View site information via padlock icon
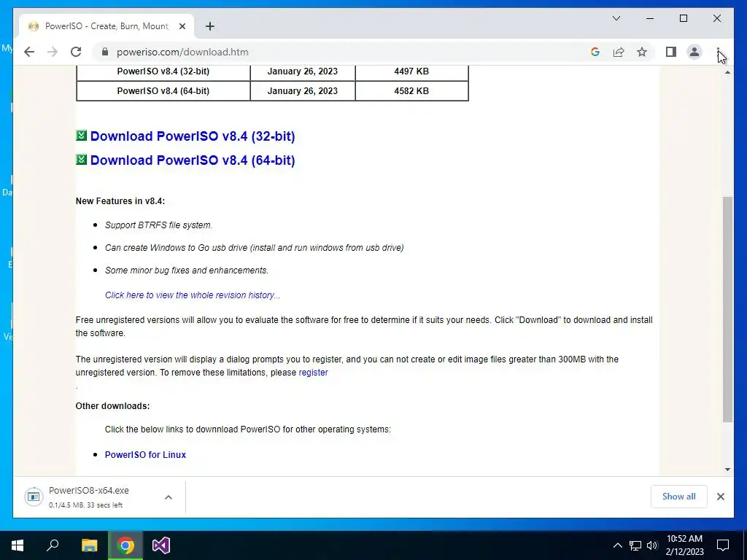The height and width of the screenshot is (560, 747). 105,52
